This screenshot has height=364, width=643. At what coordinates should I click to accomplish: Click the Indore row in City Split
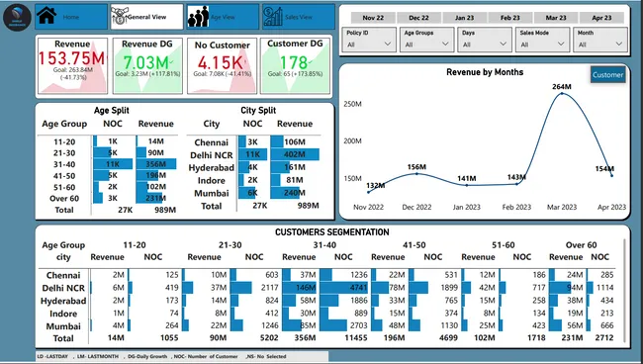click(253, 180)
